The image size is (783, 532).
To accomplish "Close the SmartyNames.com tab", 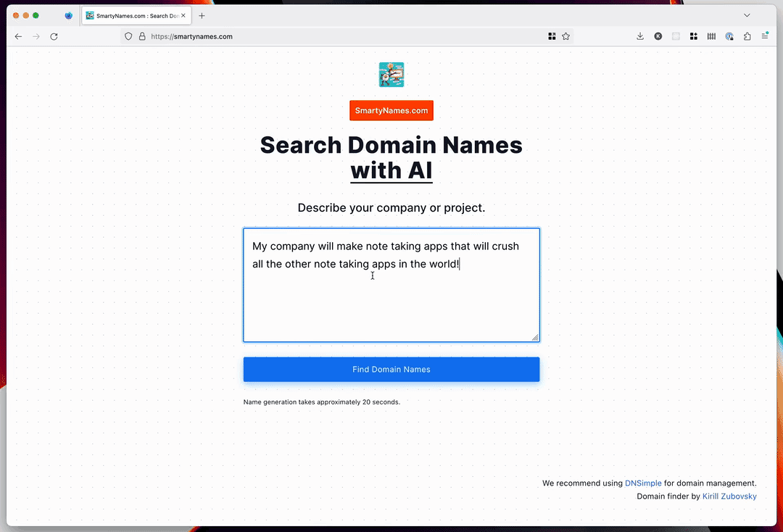I will coord(183,15).
